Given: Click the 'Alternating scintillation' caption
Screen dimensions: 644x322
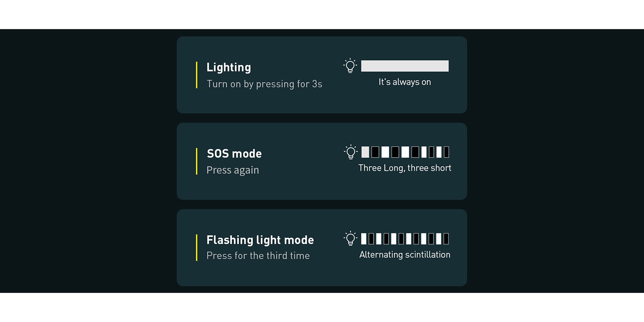Looking at the screenshot, I should point(405,255).
